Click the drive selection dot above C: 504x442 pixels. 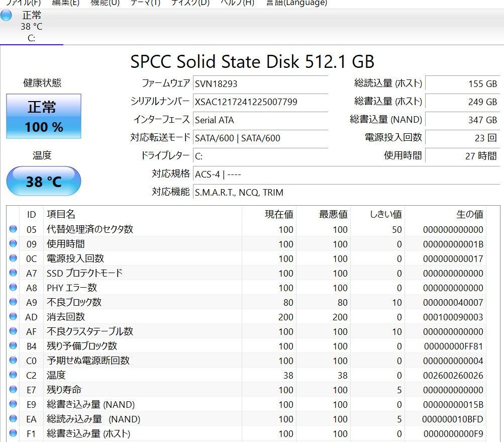point(5,16)
